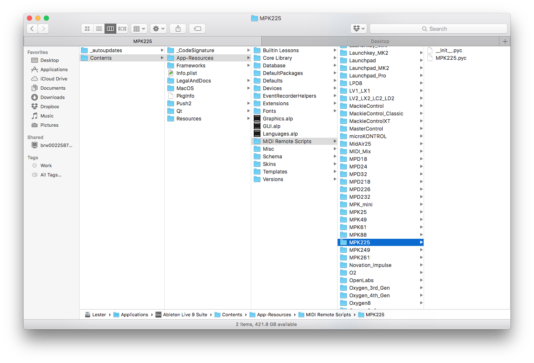Go forward with the right arrow button

point(43,29)
